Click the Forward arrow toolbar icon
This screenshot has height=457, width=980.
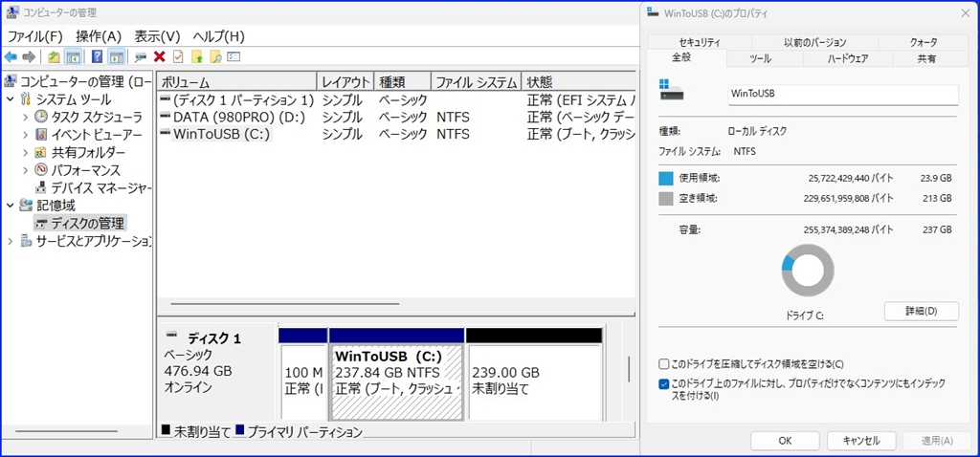(28, 56)
